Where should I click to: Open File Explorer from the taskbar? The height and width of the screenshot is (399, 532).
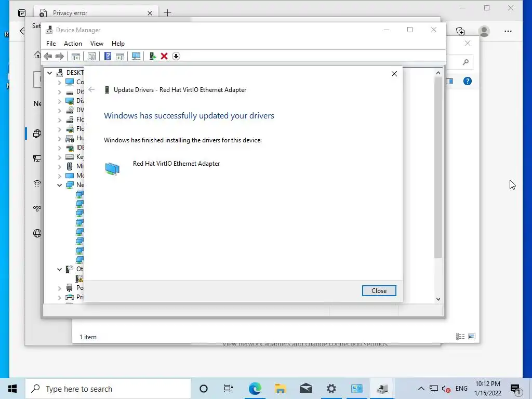pos(280,389)
